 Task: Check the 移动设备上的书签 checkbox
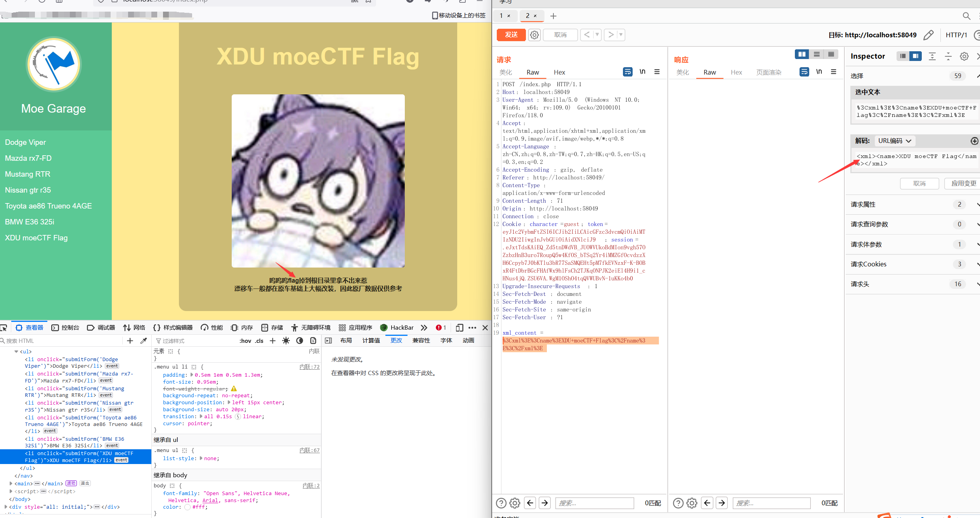(x=435, y=16)
